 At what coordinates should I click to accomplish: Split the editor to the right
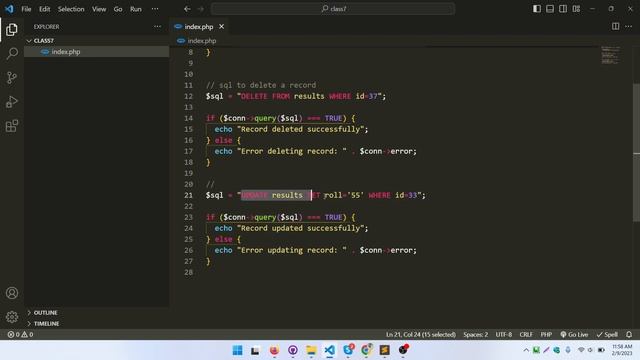click(615, 27)
